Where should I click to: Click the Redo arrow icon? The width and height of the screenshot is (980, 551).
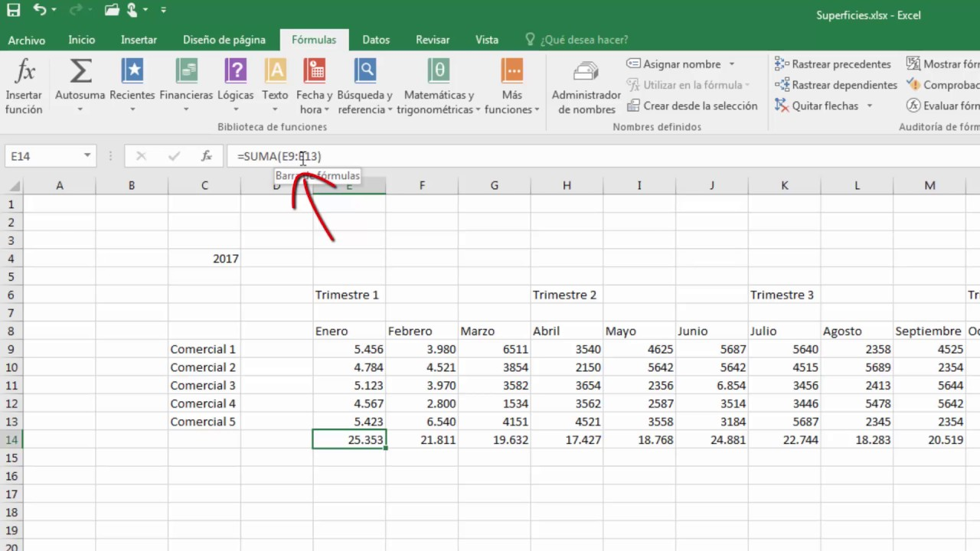[74, 10]
